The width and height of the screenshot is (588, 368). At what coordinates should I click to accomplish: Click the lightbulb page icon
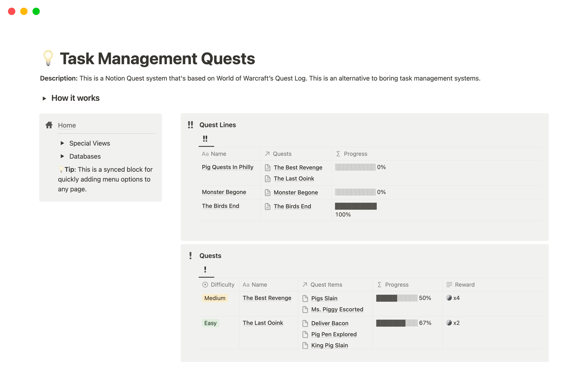point(48,59)
